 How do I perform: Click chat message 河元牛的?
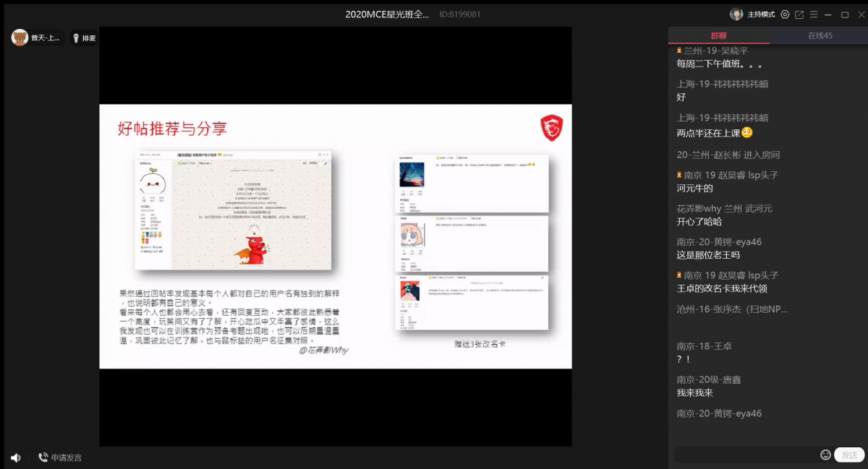pos(694,188)
